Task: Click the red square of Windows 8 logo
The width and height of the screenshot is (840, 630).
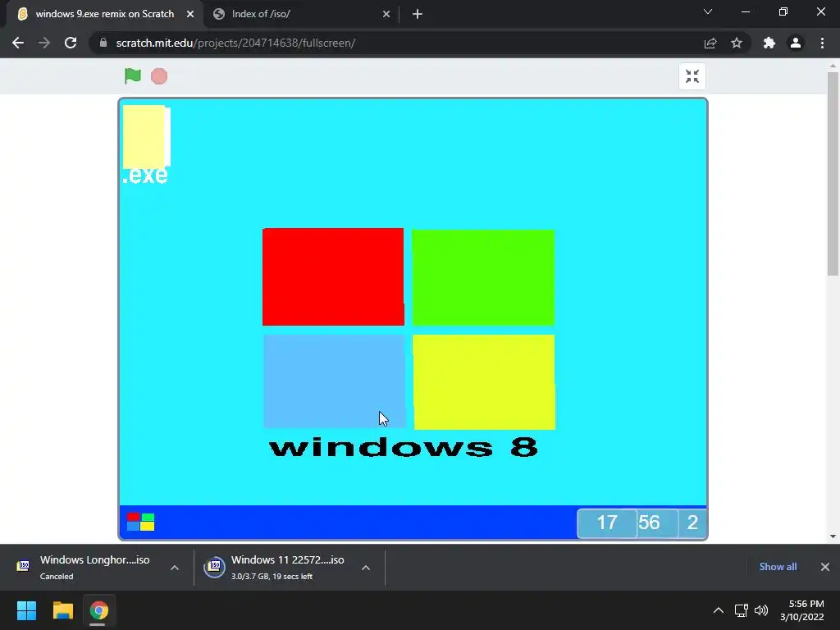Action: click(333, 276)
